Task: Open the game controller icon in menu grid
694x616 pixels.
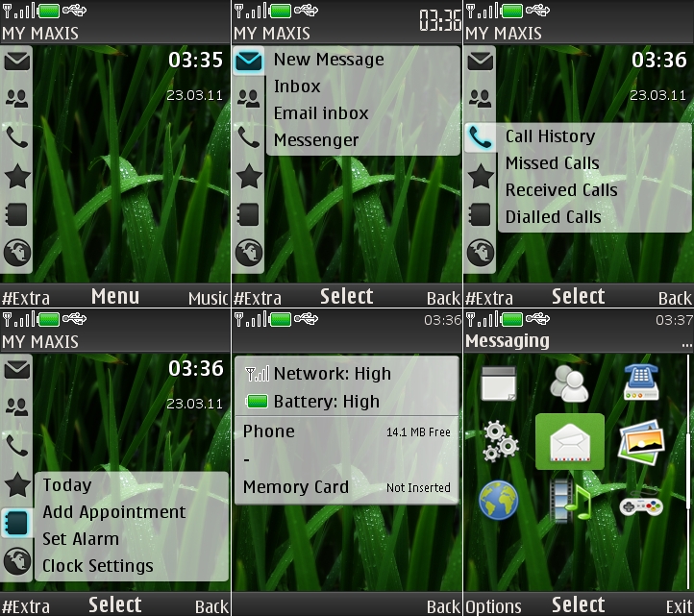Action: (x=641, y=505)
